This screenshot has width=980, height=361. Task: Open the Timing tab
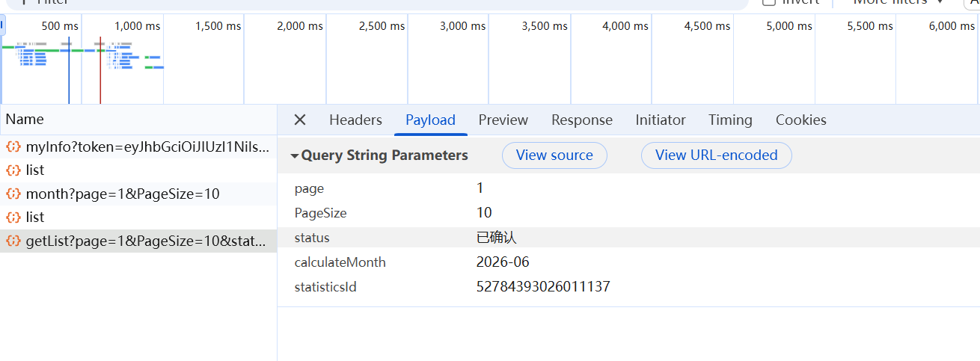coord(730,120)
